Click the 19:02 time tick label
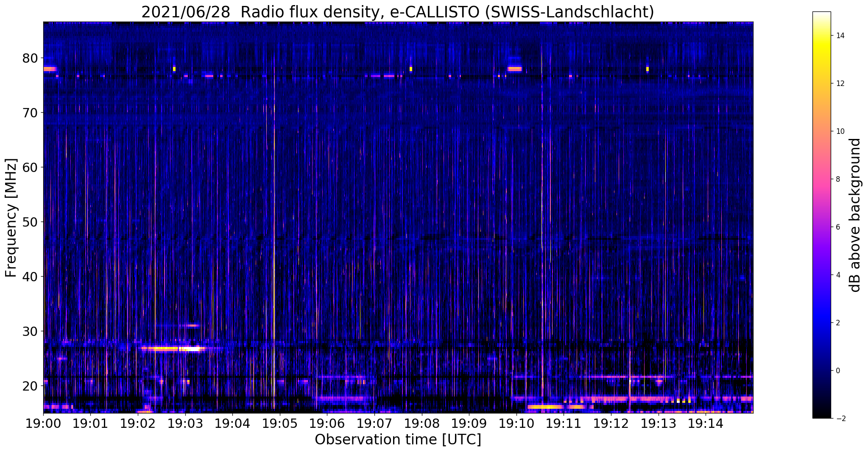Image resolution: width=868 pixels, height=452 pixels. point(138,424)
